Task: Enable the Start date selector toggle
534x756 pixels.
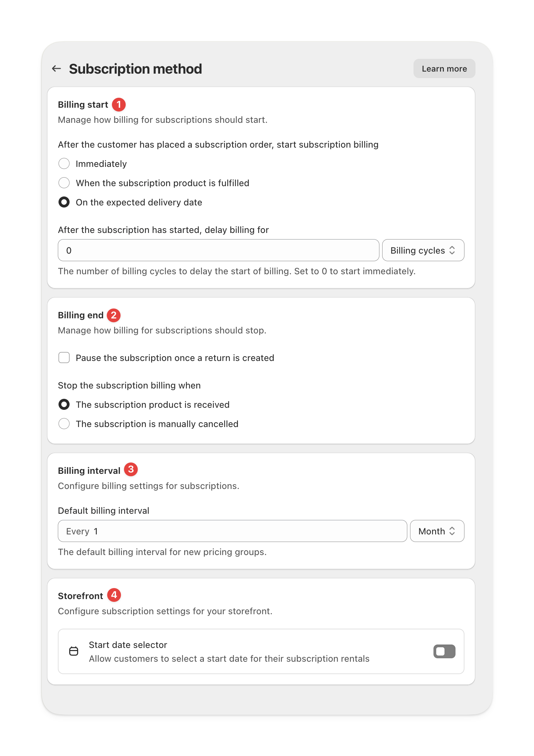Action: 444,651
